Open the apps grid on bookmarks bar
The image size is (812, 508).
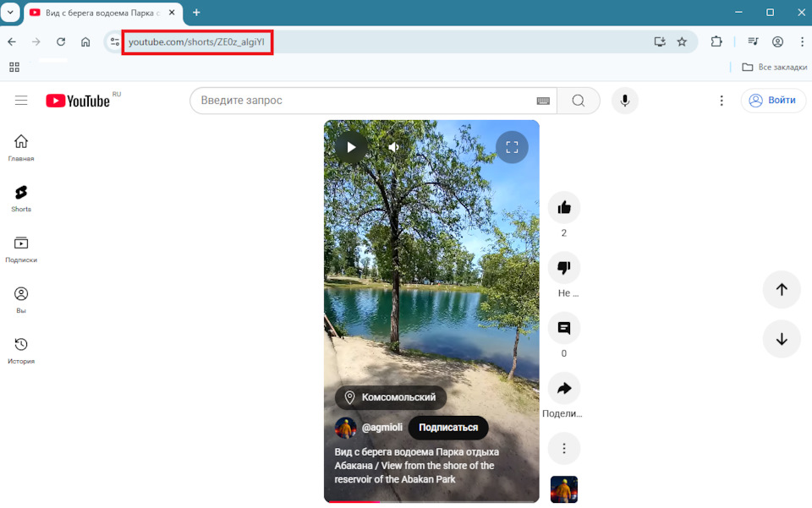point(14,68)
